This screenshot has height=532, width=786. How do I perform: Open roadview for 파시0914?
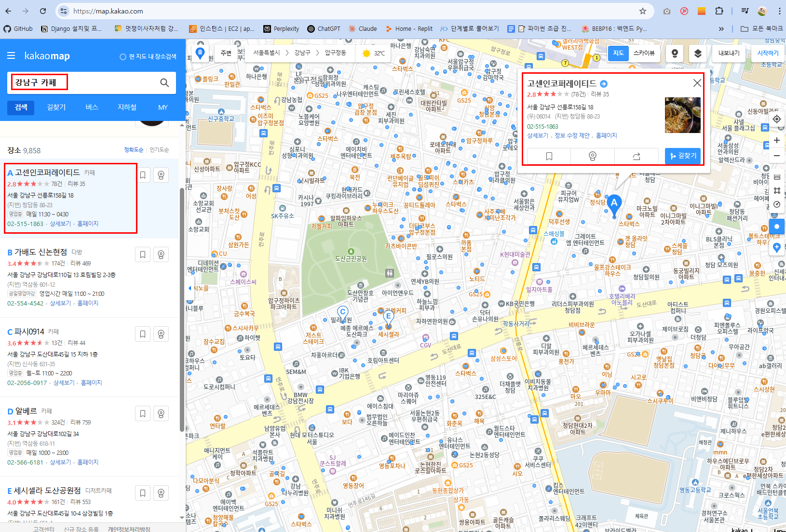coord(161,334)
